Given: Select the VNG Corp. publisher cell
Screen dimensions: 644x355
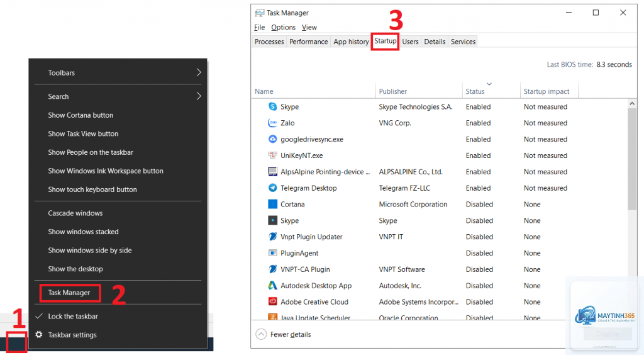Looking at the screenshot, I should [395, 123].
